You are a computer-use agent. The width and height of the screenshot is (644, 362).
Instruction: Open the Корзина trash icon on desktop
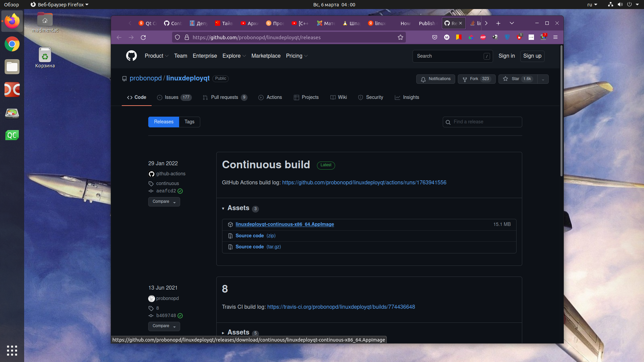(x=45, y=58)
